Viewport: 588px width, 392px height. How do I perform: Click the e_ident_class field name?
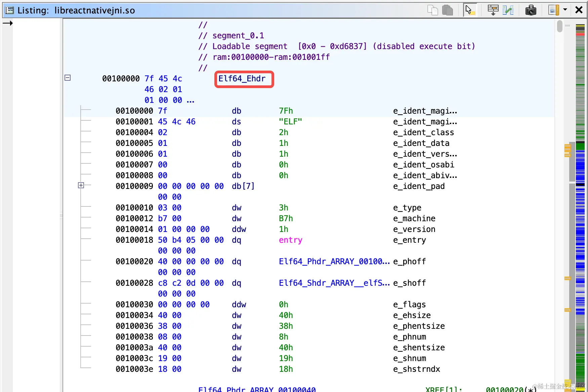click(424, 132)
